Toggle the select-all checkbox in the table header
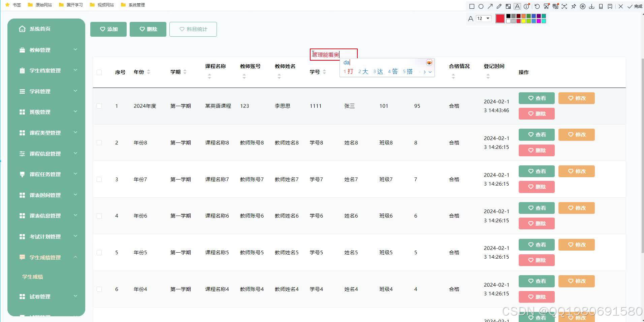Viewport: 644px width, 322px height. click(x=99, y=72)
